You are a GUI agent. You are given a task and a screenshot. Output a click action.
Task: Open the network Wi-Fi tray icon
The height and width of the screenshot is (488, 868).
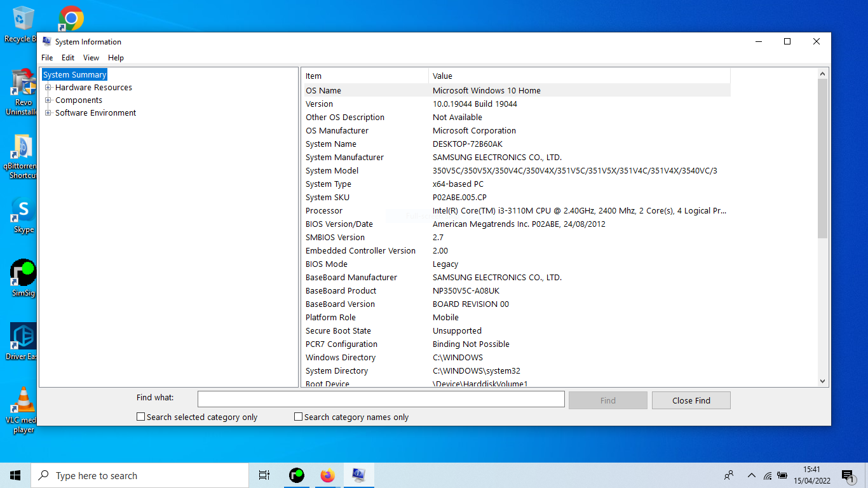click(x=768, y=475)
